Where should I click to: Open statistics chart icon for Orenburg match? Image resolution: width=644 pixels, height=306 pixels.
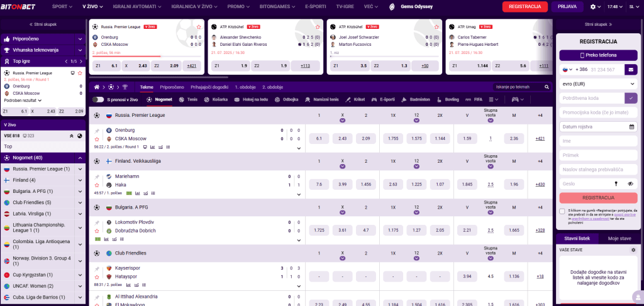point(152,147)
